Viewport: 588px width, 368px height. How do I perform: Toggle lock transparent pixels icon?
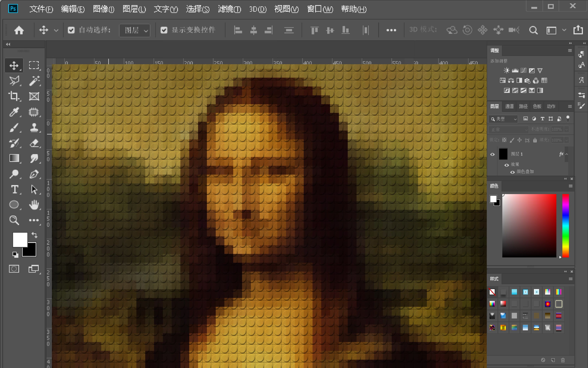pos(504,140)
